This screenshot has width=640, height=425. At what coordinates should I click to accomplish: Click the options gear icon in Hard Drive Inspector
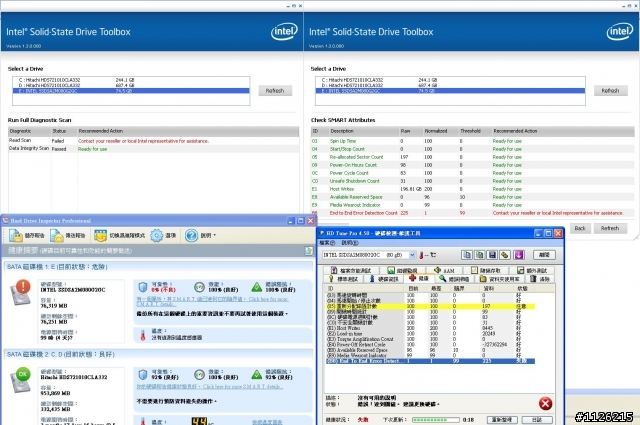click(x=157, y=235)
